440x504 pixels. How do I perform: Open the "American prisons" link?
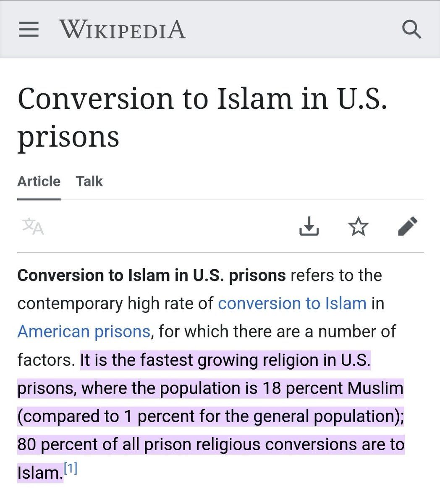point(84,331)
